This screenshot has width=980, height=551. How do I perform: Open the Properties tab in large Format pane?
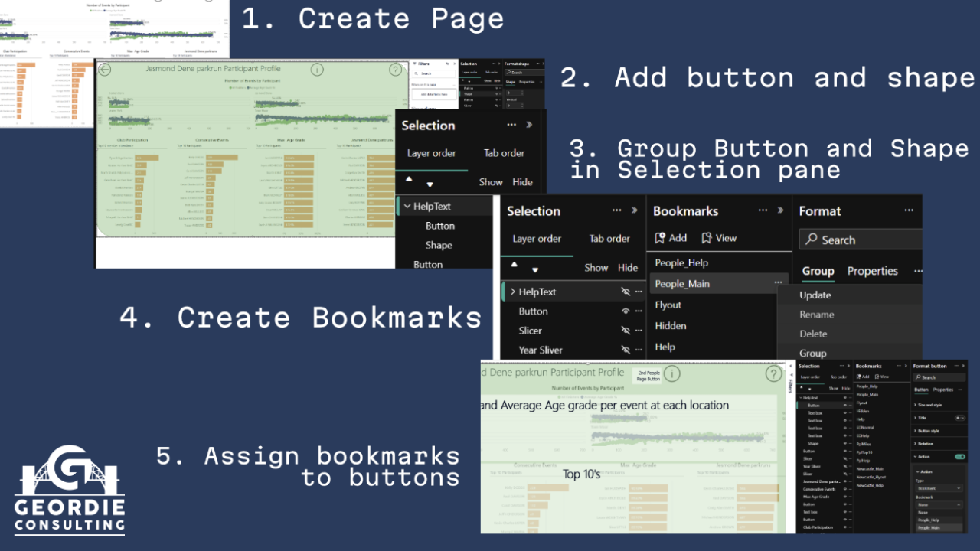click(873, 271)
